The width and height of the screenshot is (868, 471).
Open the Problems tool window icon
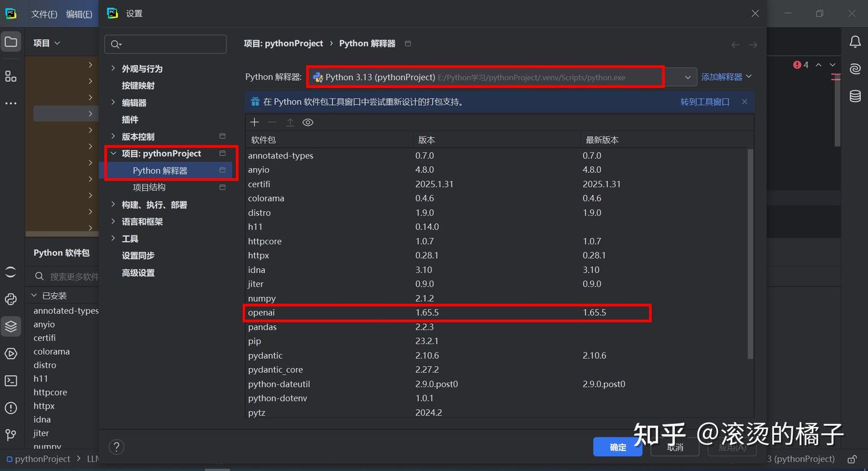tap(11, 408)
